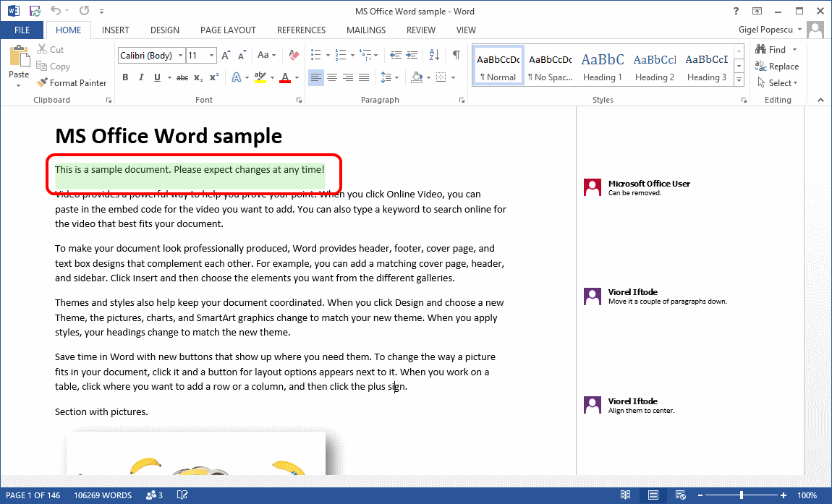Click the Redo arrow in the quick access toolbar
This screenshot has height=504, width=832.
[x=85, y=10]
